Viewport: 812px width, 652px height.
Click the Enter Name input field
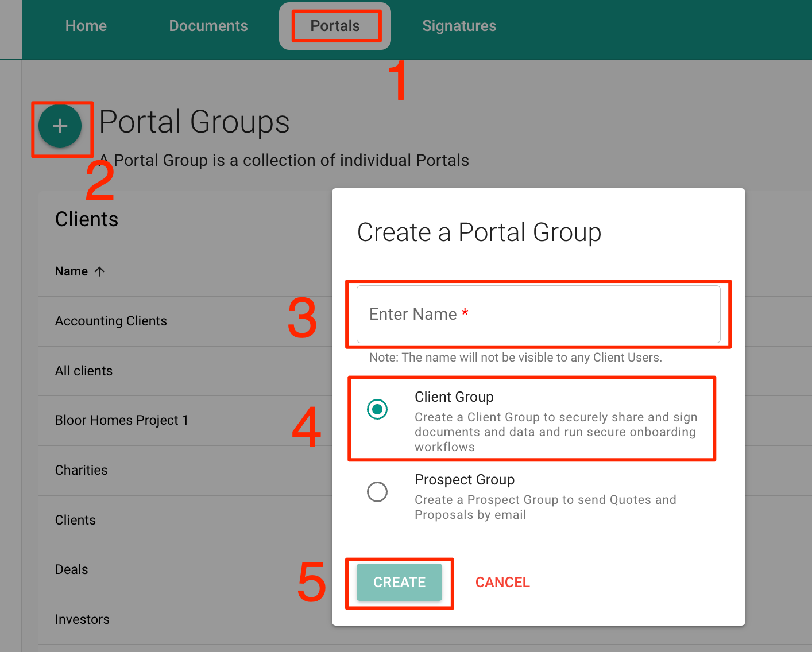point(538,315)
